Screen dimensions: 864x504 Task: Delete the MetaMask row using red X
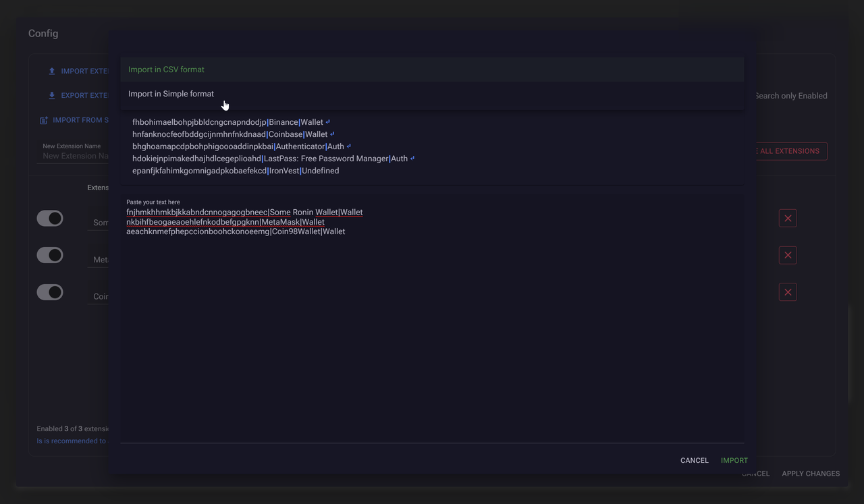(x=787, y=255)
